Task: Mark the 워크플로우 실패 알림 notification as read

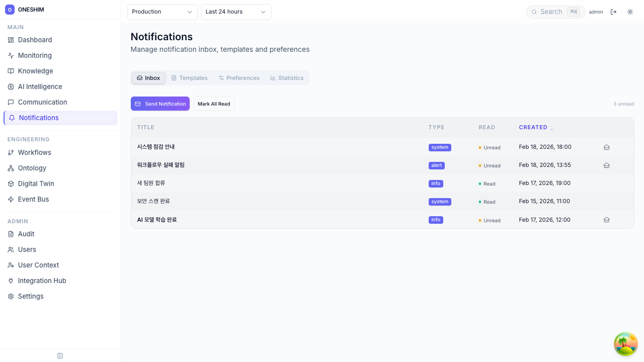Action: [606, 165]
